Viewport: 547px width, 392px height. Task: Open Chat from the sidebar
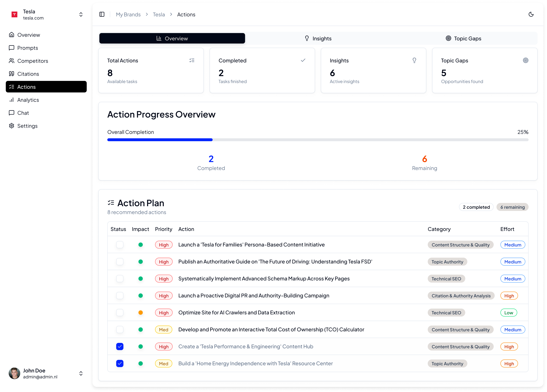[x=23, y=113]
